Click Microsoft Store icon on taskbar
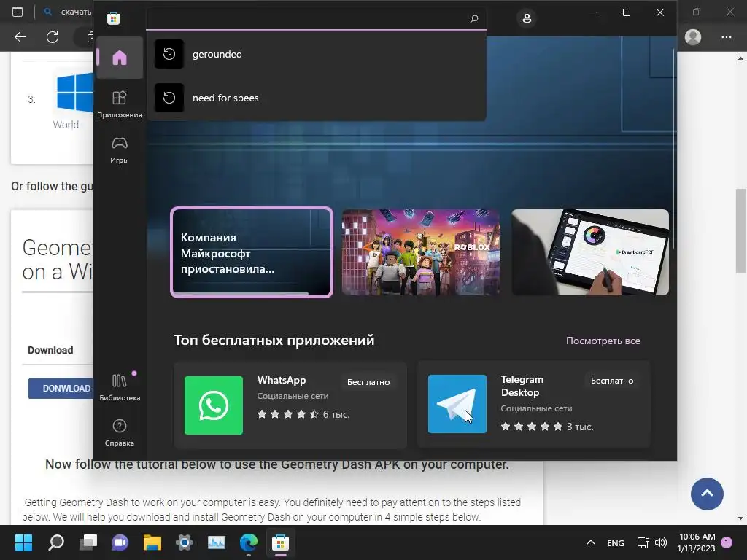 [281, 542]
